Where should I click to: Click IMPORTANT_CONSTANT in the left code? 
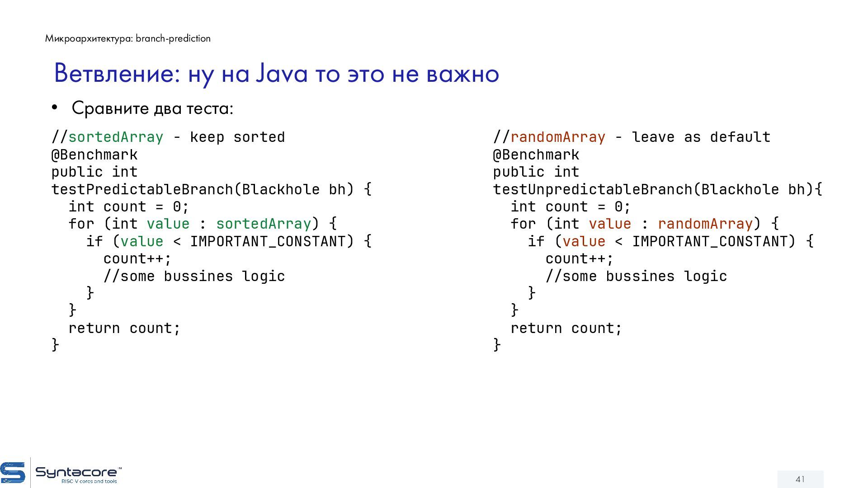[268, 241]
